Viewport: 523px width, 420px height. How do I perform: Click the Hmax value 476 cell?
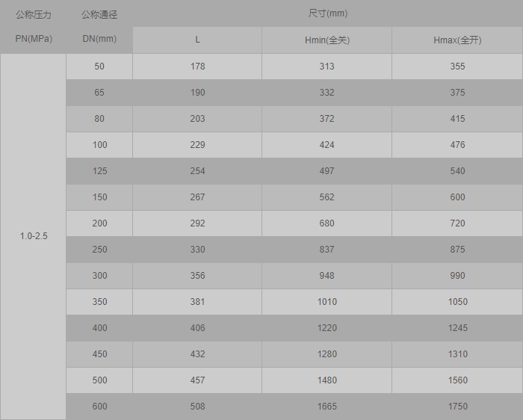coord(457,145)
